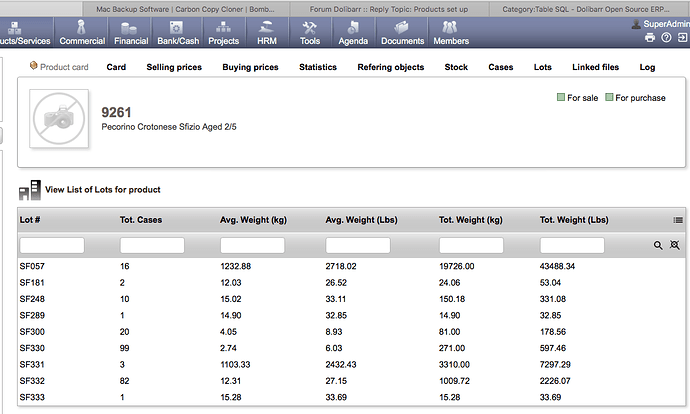This screenshot has height=414, width=690.
Task: Sort by the Tot. Weight (kg) header
Action: [470, 220]
